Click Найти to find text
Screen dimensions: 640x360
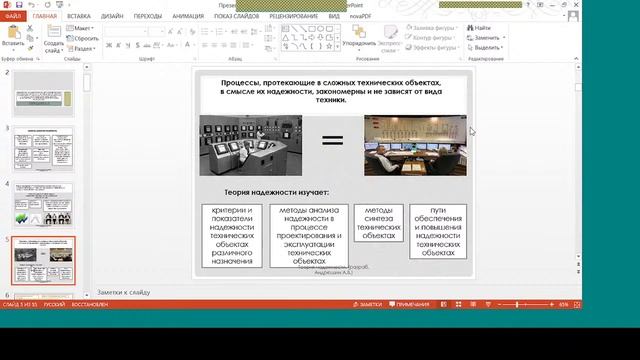pyautogui.click(x=479, y=28)
